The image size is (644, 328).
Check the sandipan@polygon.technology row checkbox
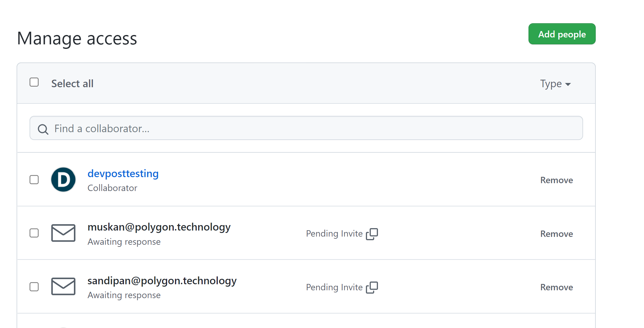pos(34,287)
